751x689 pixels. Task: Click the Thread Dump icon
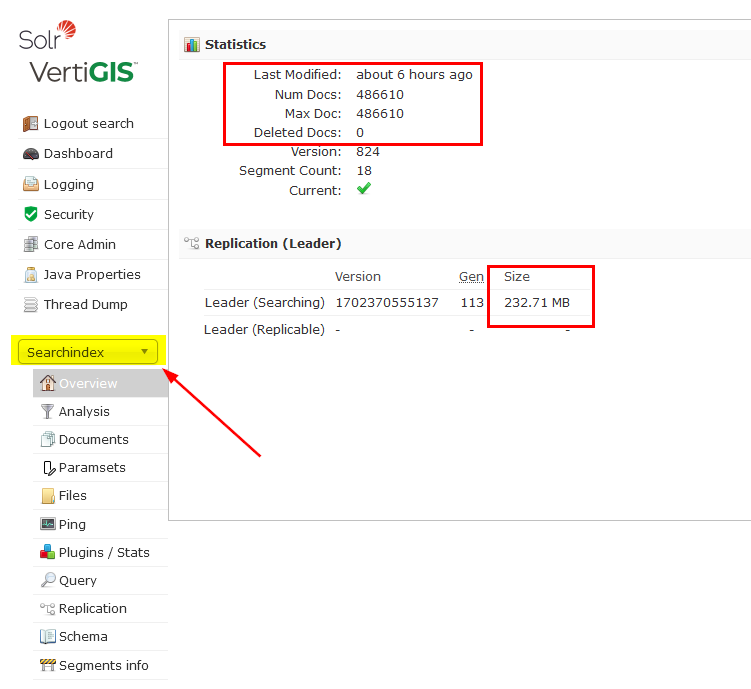30,305
